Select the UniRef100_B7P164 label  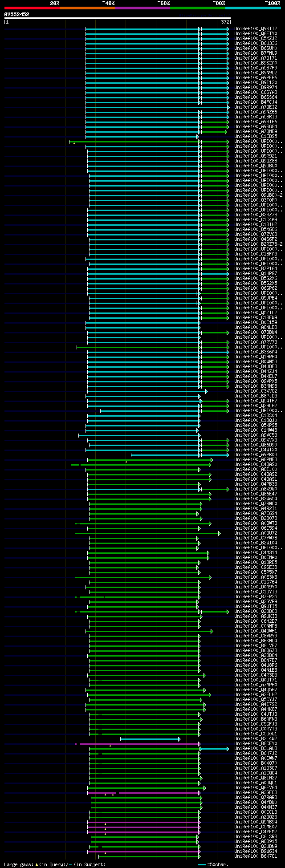[x=256, y=268]
